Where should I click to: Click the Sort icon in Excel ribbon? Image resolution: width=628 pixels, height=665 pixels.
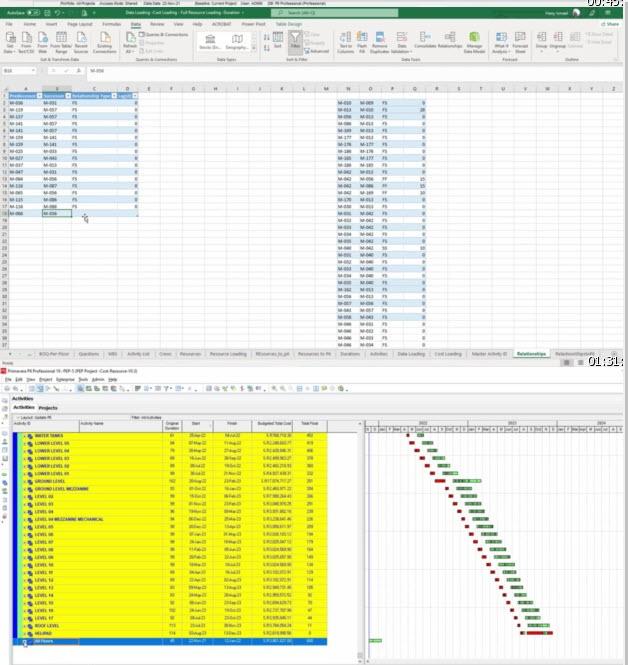pyautogui.click(x=278, y=41)
